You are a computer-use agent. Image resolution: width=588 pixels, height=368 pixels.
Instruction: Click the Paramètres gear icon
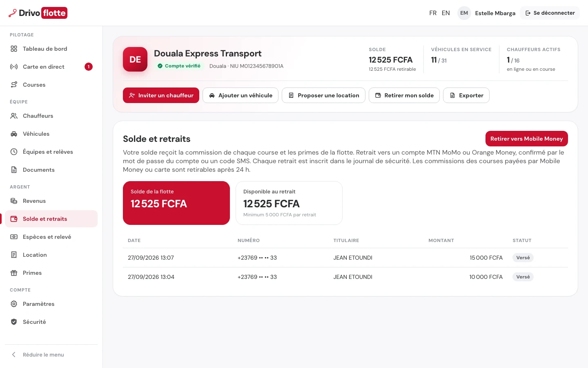(14, 304)
